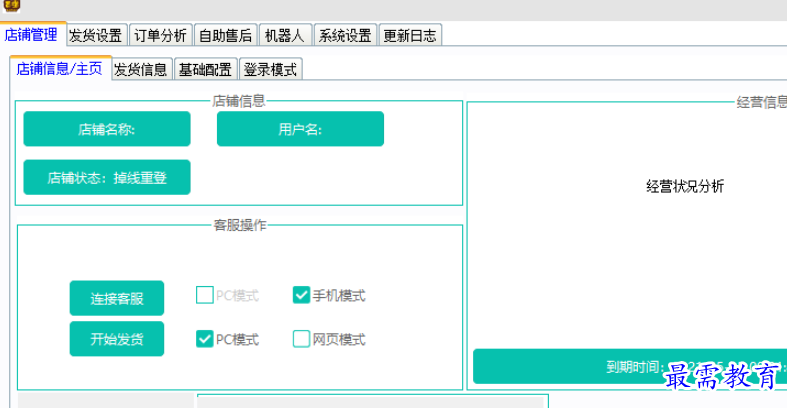
Task: Click the 客服操作 group label
Action: (240, 225)
